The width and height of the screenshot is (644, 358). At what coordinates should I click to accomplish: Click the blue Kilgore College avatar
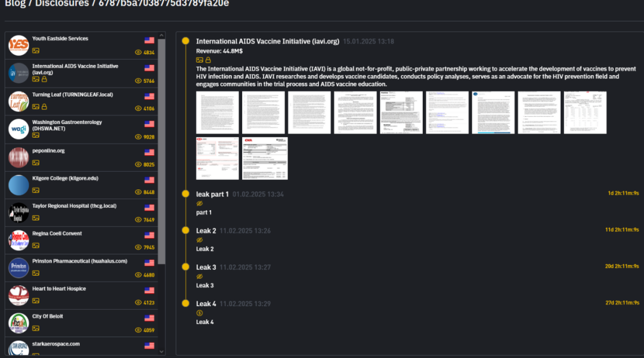coord(18,185)
